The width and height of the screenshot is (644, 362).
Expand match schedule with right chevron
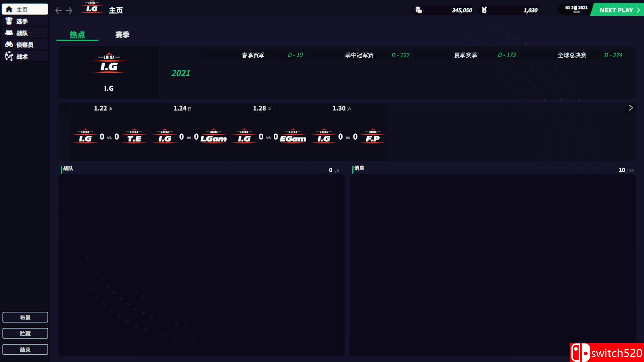[x=631, y=108]
